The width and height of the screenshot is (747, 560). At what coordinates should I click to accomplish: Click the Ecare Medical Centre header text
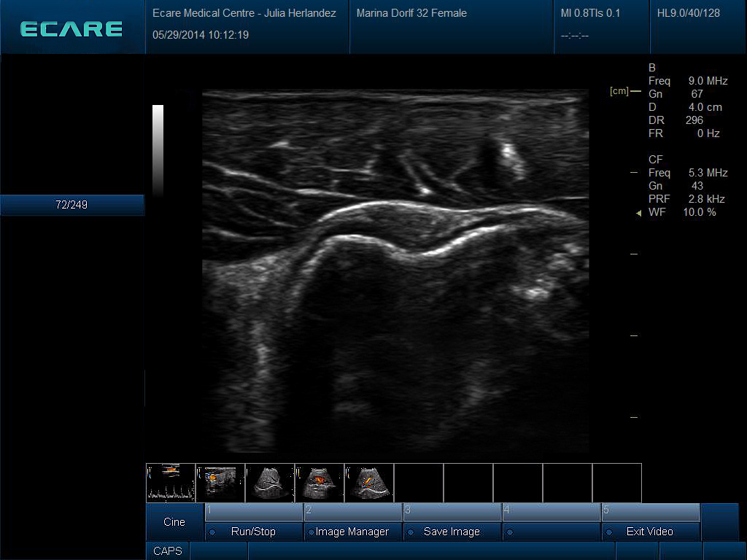(x=244, y=13)
